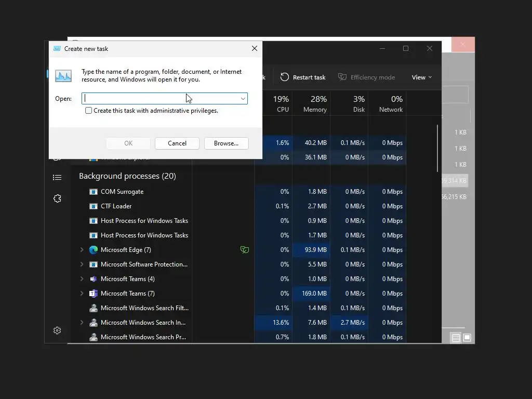Click the COM Surrogate process icon
This screenshot has width=532, height=399.
point(94,192)
